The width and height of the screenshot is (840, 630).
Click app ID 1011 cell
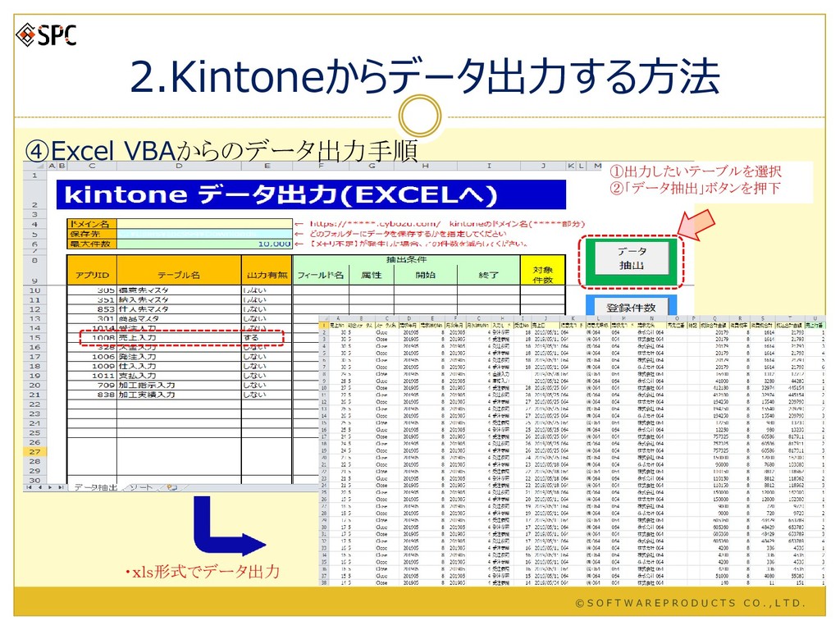point(92,376)
